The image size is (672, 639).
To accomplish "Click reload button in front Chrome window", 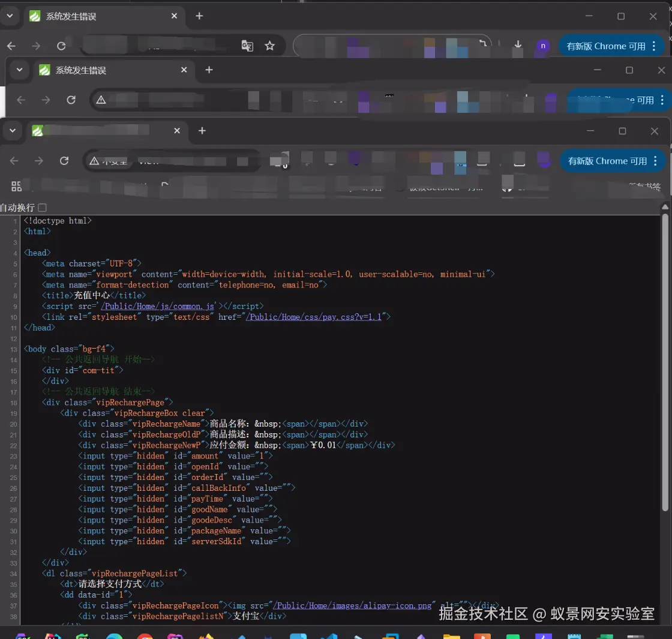I will pos(64,161).
